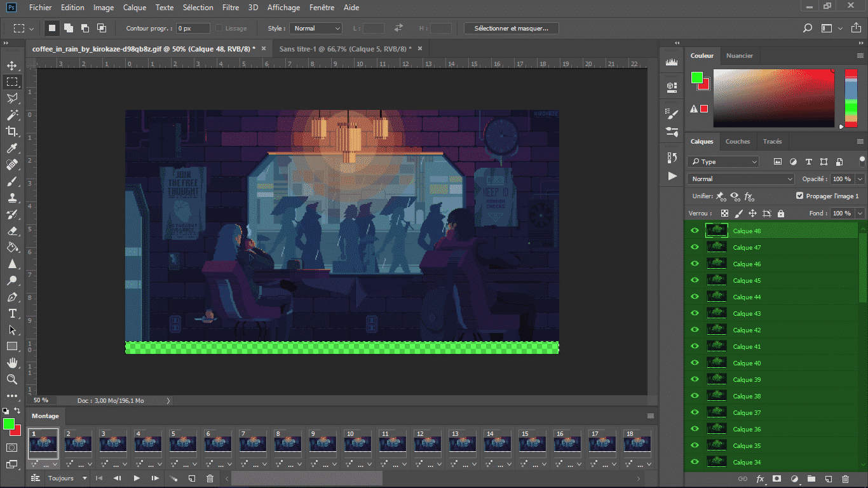Viewport: 868px width, 488px height.
Task: Select the Magic Wand tool
Action: pyautogui.click(x=12, y=115)
